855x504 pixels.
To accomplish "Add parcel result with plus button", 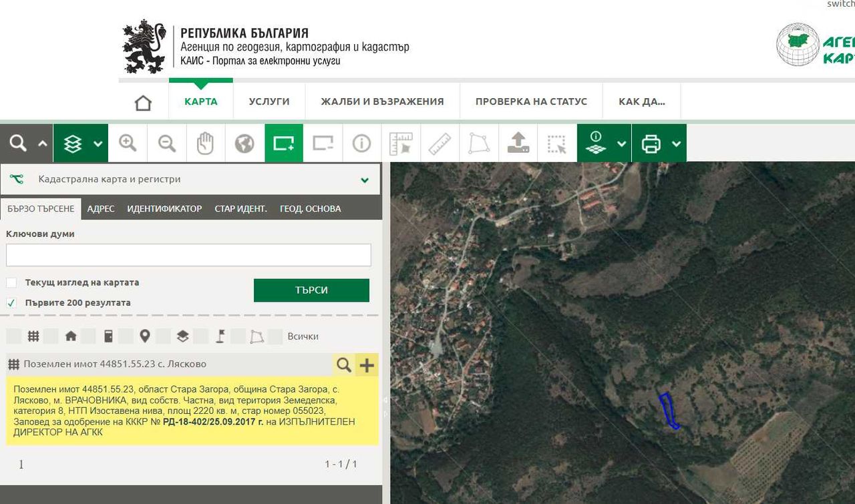I will 367,364.
